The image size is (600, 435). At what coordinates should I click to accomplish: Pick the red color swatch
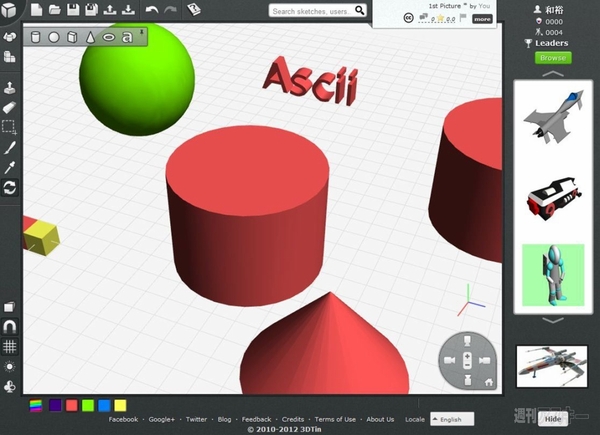(72, 406)
